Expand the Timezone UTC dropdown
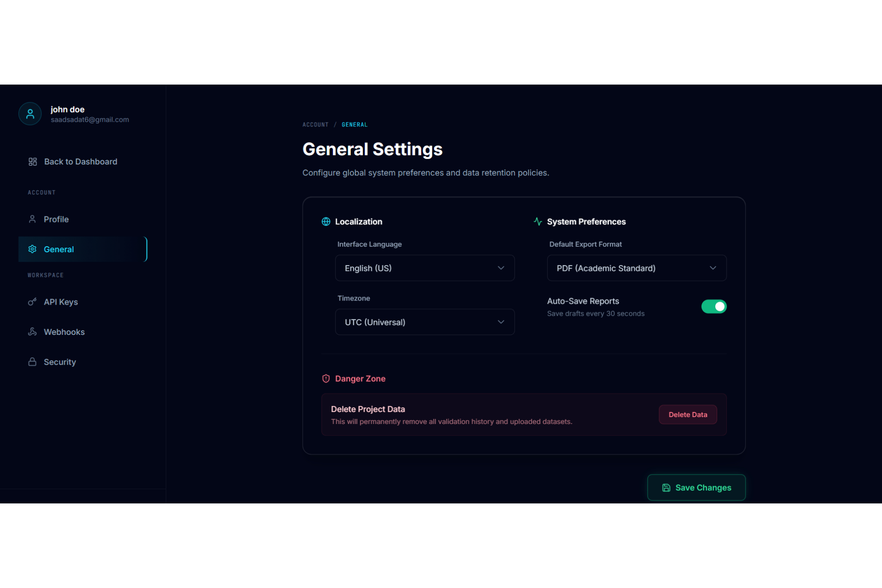This screenshot has height=588, width=882. click(424, 322)
